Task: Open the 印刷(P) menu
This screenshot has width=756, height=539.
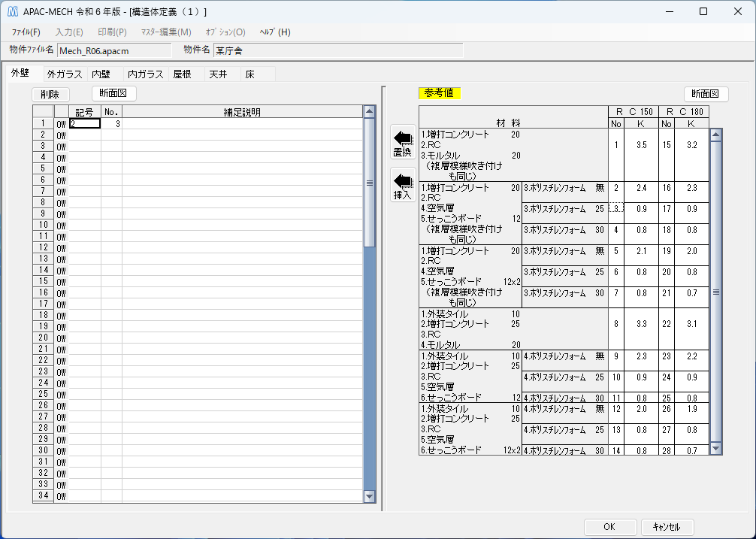Action: (112, 32)
